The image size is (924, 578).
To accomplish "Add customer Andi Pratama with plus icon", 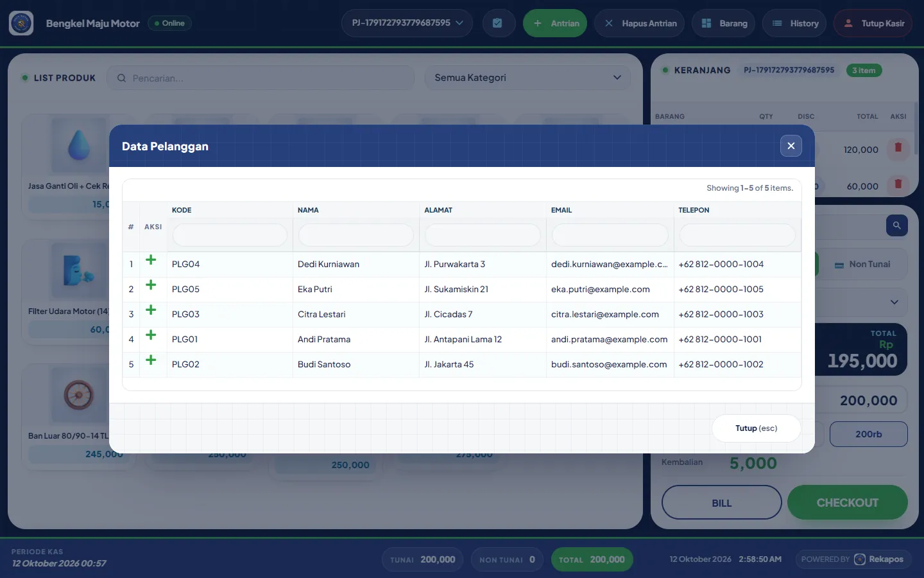I will (151, 335).
